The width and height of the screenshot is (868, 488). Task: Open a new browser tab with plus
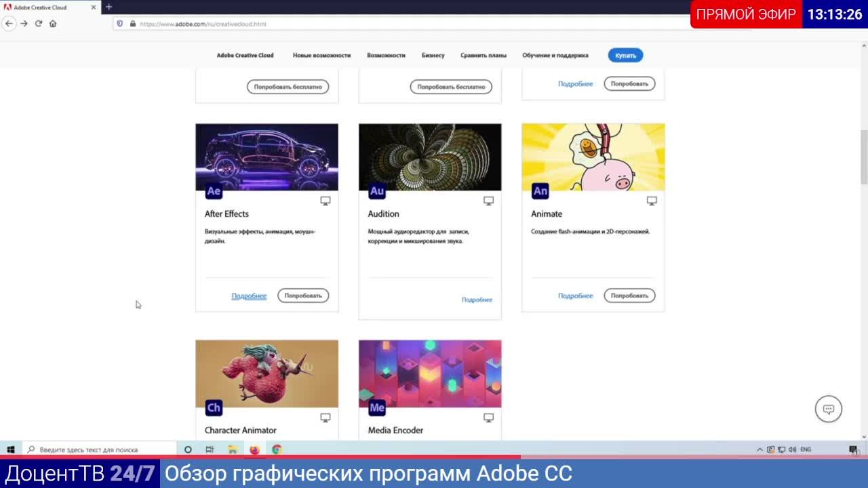pyautogui.click(x=108, y=7)
